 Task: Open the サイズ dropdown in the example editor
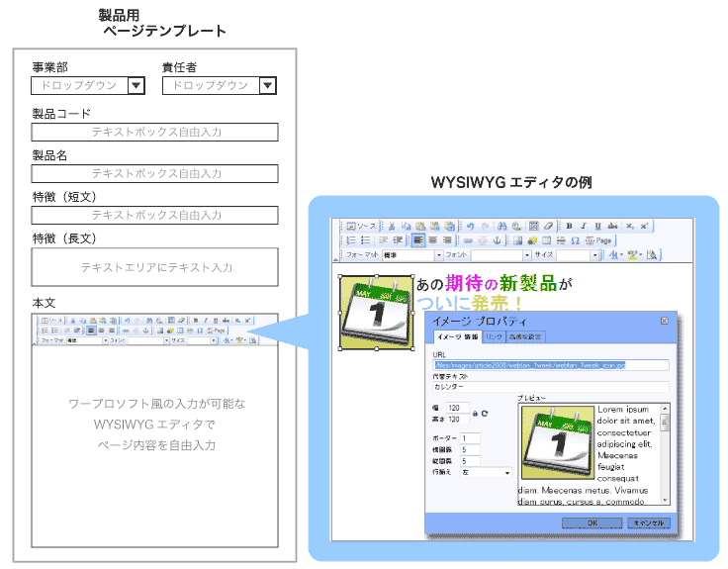pyautogui.click(x=578, y=255)
